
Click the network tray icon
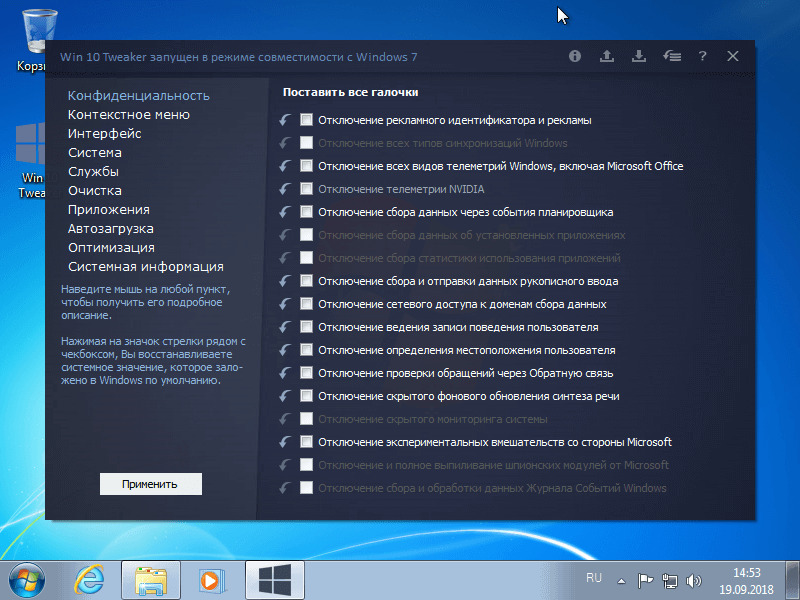pyautogui.click(x=670, y=581)
